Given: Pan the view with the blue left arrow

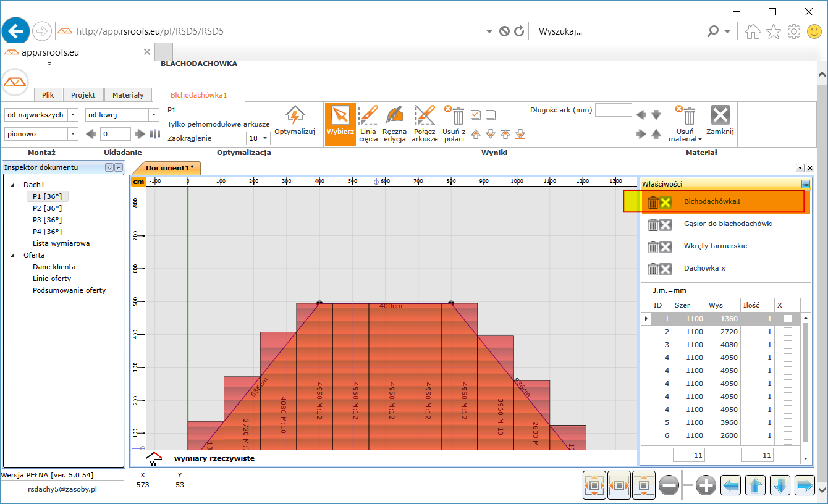Looking at the screenshot, I should tap(731, 486).
